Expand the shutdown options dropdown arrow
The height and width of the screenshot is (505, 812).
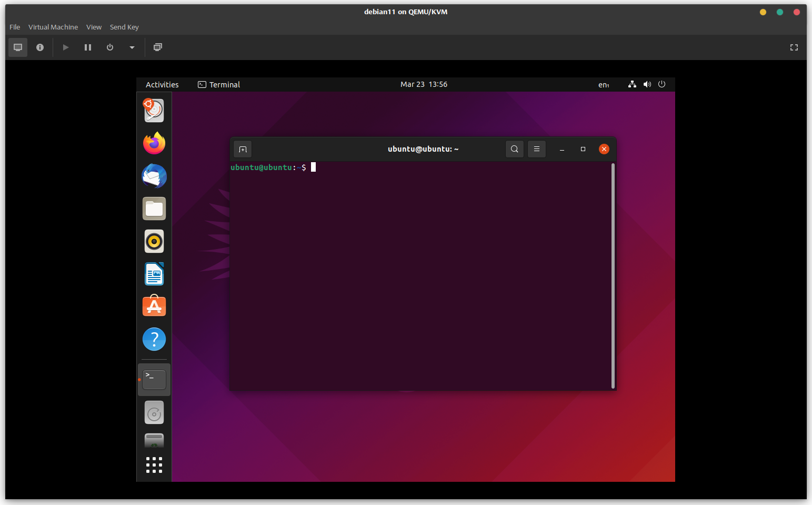(x=132, y=47)
